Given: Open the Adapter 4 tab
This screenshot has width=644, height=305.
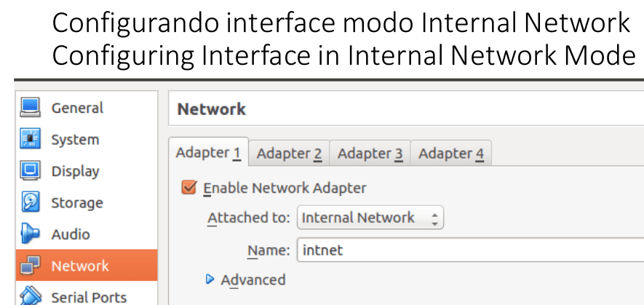Looking at the screenshot, I should pos(451,154).
